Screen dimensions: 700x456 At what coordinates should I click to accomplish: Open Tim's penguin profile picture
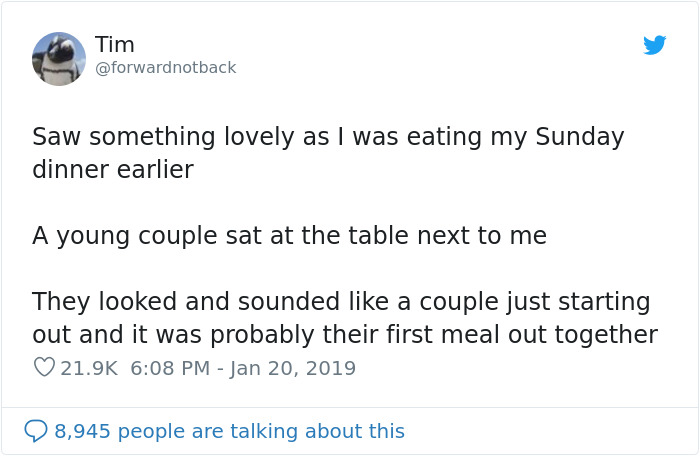(59, 59)
